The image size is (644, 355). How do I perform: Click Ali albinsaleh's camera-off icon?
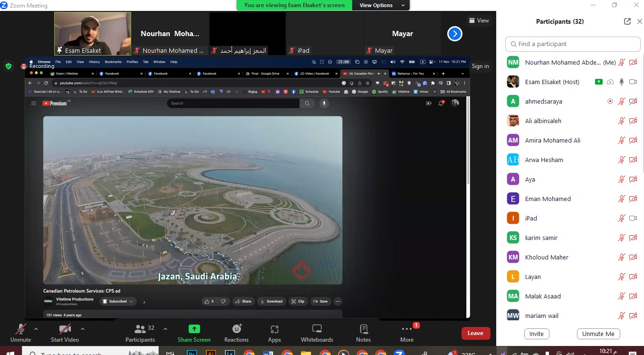coord(633,121)
